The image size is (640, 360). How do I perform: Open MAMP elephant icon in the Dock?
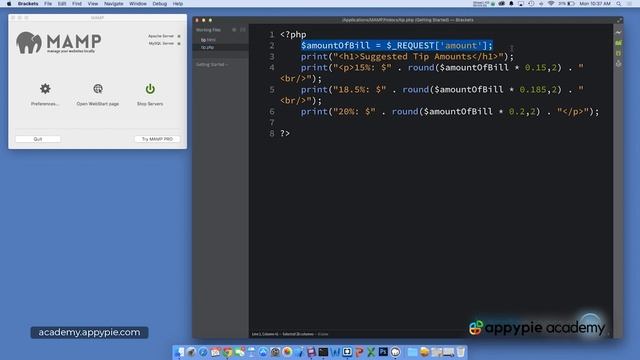click(x=395, y=352)
